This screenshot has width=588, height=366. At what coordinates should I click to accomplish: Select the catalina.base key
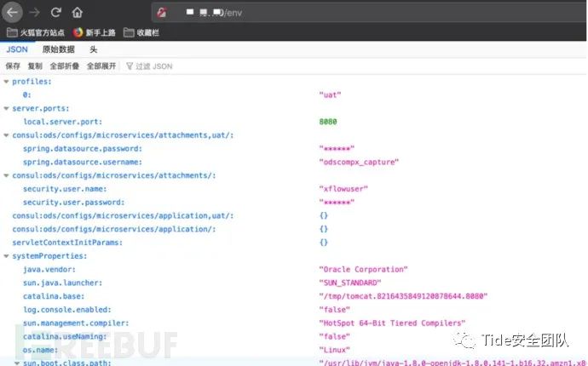coord(54,296)
